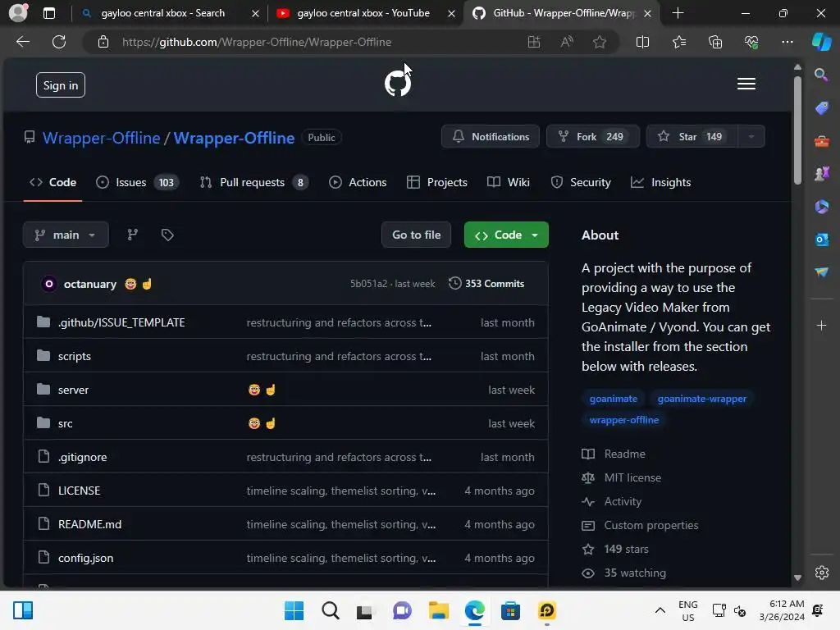Screen dimensions: 840x630
Task: Open Browser essentials heart icon
Action: pyautogui.click(x=751, y=42)
